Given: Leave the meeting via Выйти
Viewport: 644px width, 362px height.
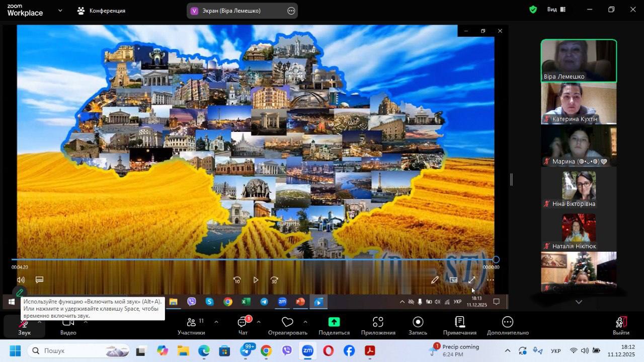Looking at the screenshot, I should 621,325.
